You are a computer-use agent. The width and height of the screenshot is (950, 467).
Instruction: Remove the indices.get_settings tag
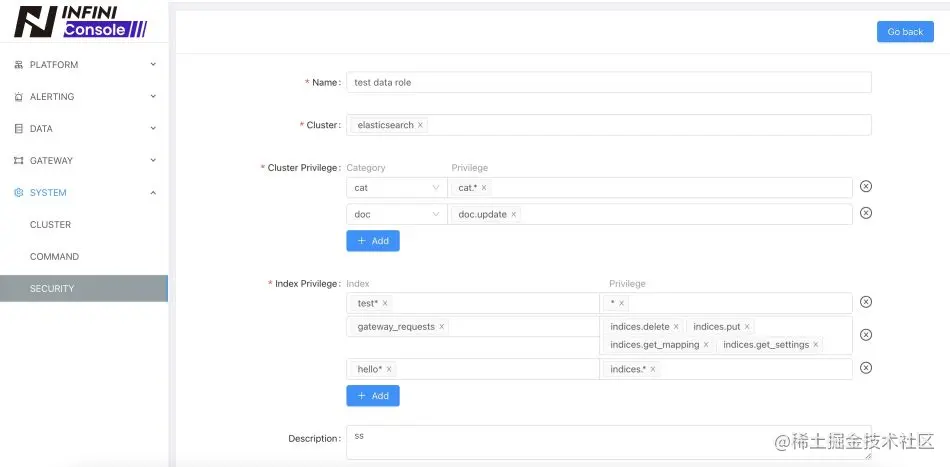coord(815,345)
